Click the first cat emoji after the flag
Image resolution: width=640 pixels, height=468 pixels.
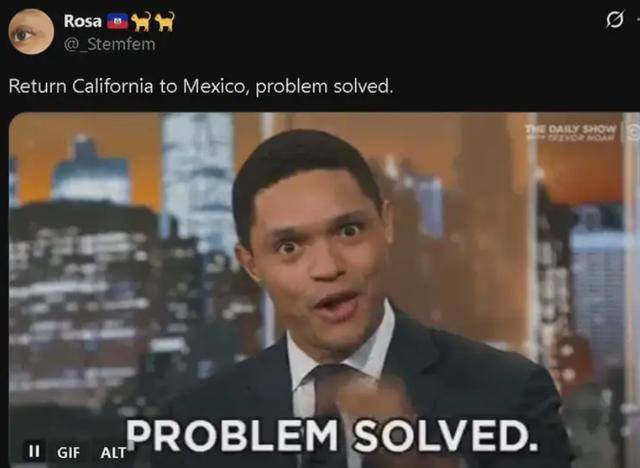click(141, 21)
